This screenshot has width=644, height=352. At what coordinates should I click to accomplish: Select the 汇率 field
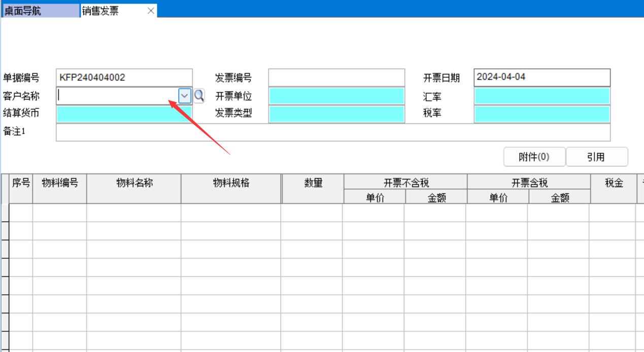coord(541,96)
